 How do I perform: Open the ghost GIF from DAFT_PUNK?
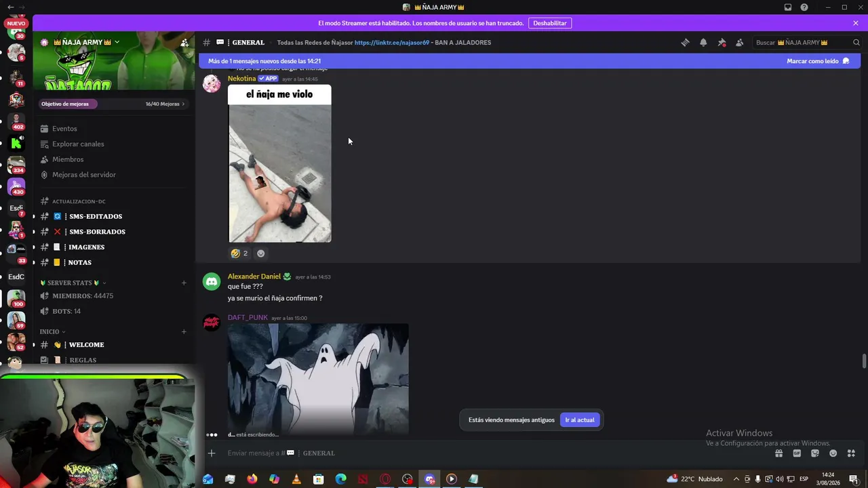318,378
